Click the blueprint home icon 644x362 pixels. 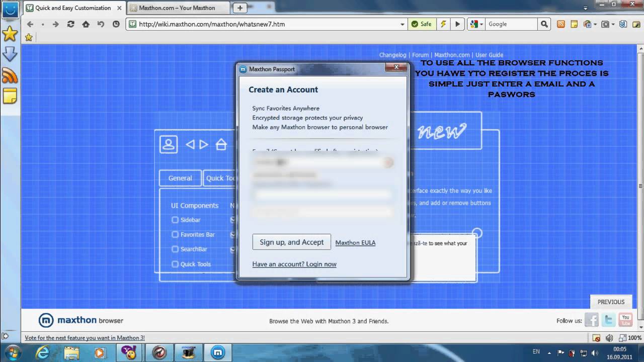(x=221, y=144)
